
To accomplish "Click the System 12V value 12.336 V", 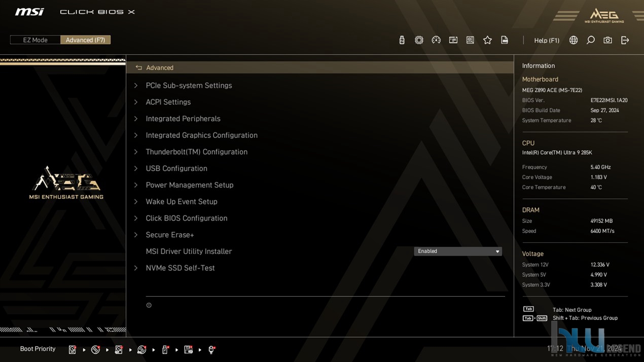I will pyautogui.click(x=600, y=265).
